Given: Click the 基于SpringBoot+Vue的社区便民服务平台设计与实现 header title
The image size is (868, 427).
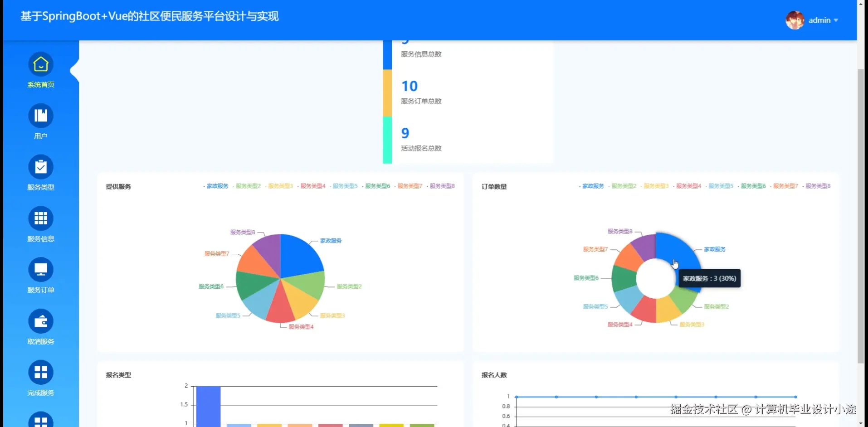Looking at the screenshot, I should click(x=150, y=17).
